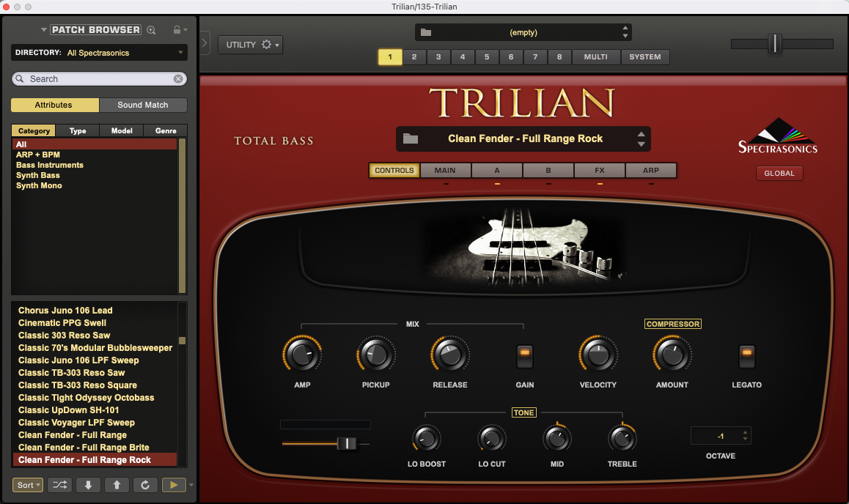Open the MULTI page
The image size is (849, 504).
tap(595, 57)
